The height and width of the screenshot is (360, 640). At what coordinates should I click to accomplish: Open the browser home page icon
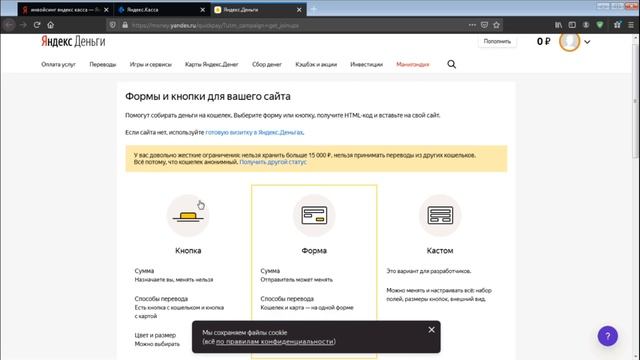50,25
